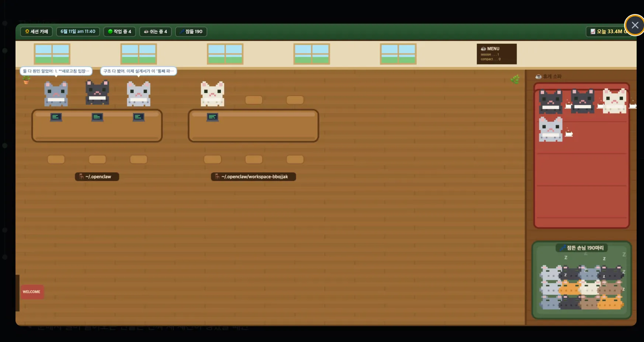644x342 pixels.
Task: Click the cream cat resting on the red sofa
Action: click(x=614, y=100)
